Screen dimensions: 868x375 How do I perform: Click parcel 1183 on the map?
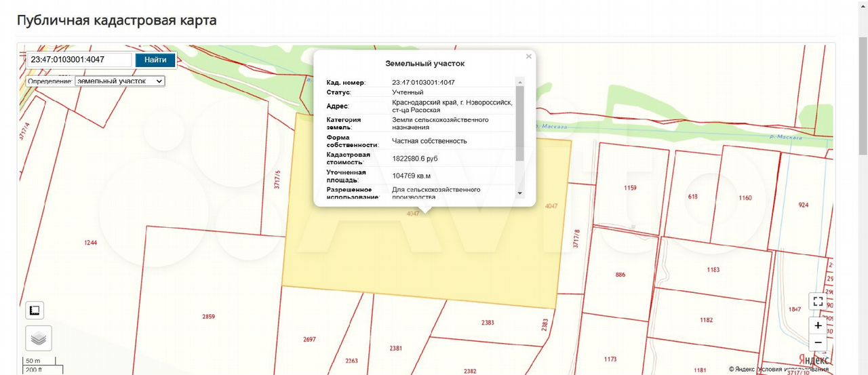coord(713,269)
